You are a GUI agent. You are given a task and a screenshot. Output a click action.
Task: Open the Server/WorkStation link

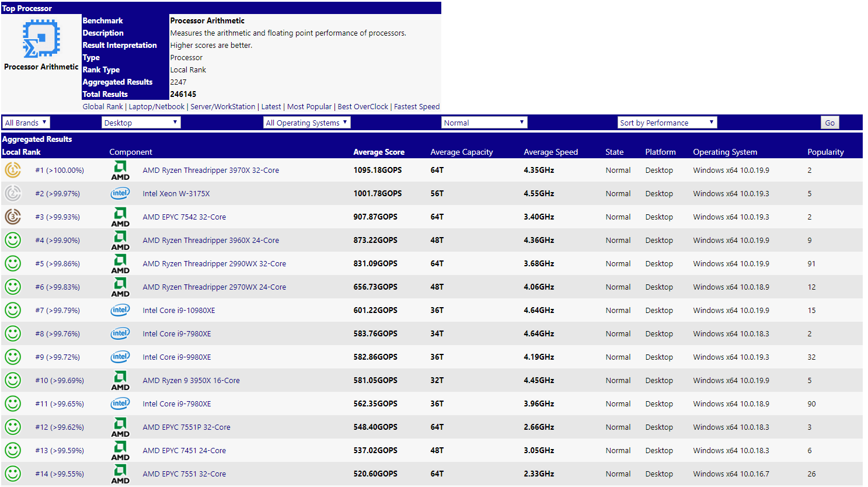click(223, 107)
